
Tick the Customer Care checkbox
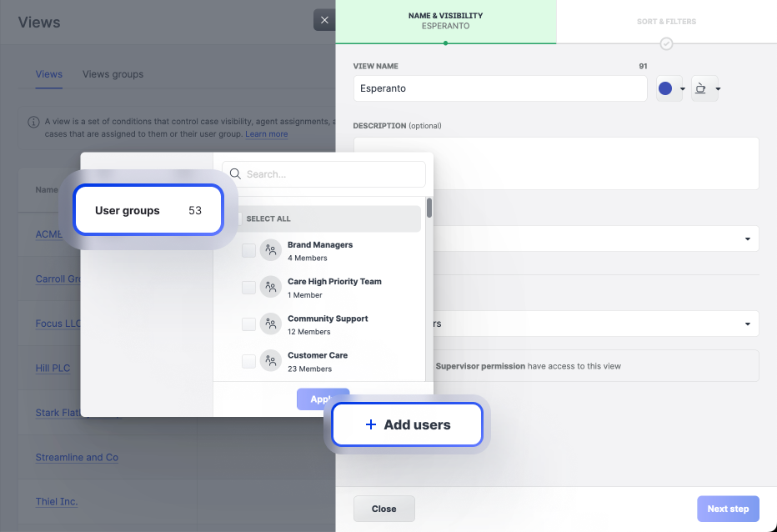pyautogui.click(x=248, y=361)
